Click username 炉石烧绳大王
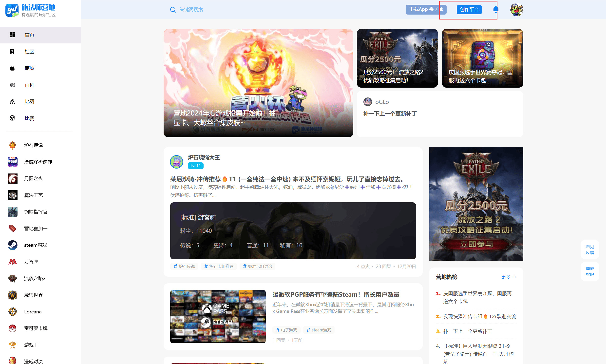This screenshot has width=606, height=364. click(204, 157)
